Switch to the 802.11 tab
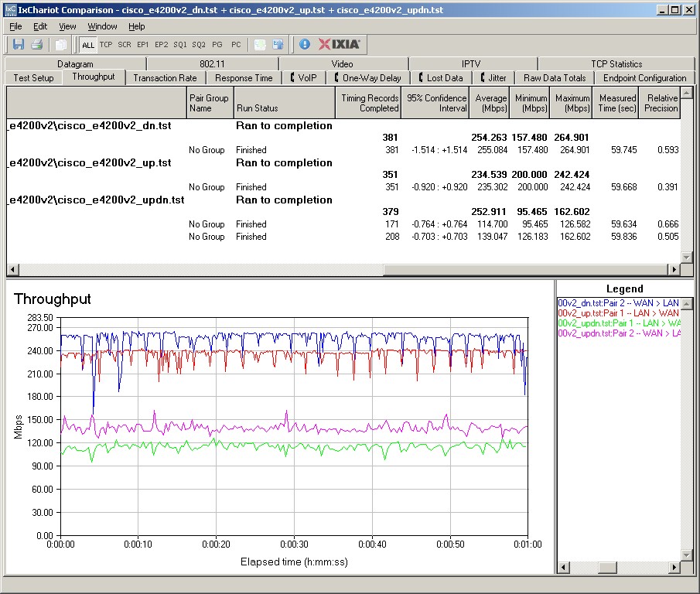The height and width of the screenshot is (594, 700). tap(212, 64)
